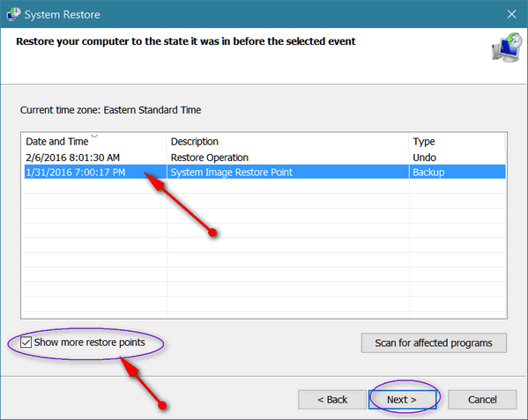Image resolution: width=528 pixels, height=420 pixels.
Task: Click Scan for affected programs
Action: pos(434,343)
